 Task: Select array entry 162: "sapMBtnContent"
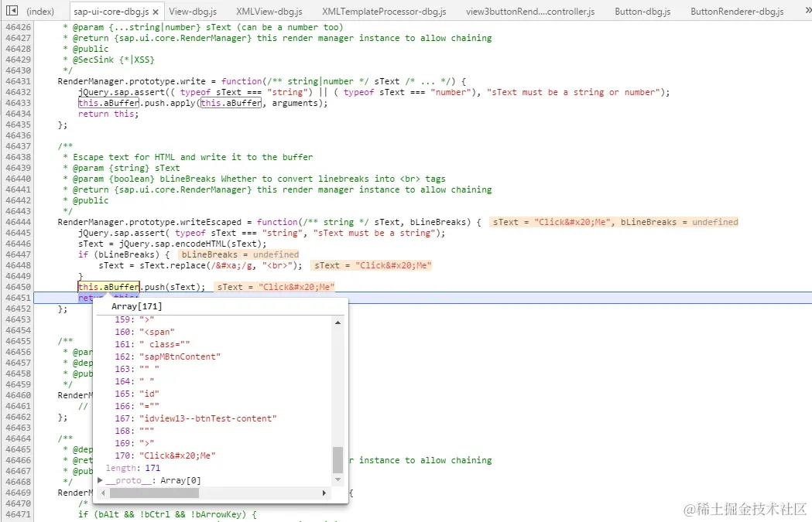(x=167, y=357)
